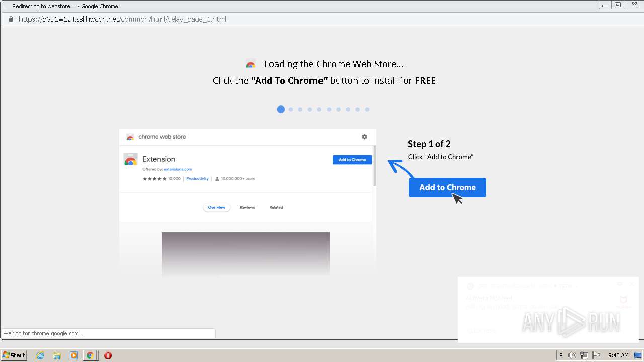This screenshot has height=362, width=644.
Task: Follow the extensions.com link
Action: 178,169
